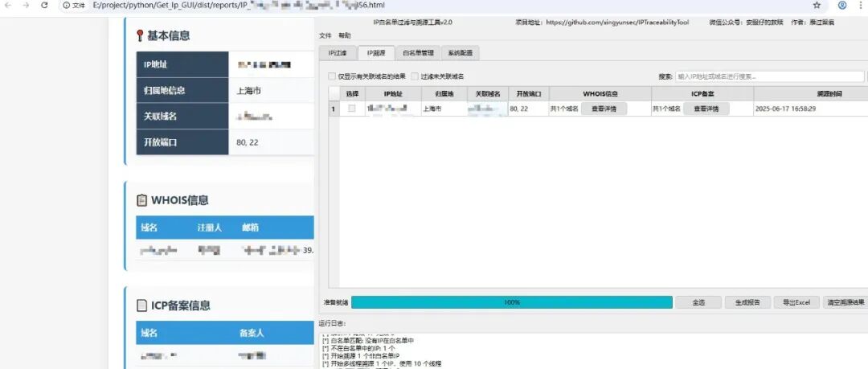Viewport: 868px width, 369px height.
Task: Click the ICP备案 column header
Action: click(703, 94)
